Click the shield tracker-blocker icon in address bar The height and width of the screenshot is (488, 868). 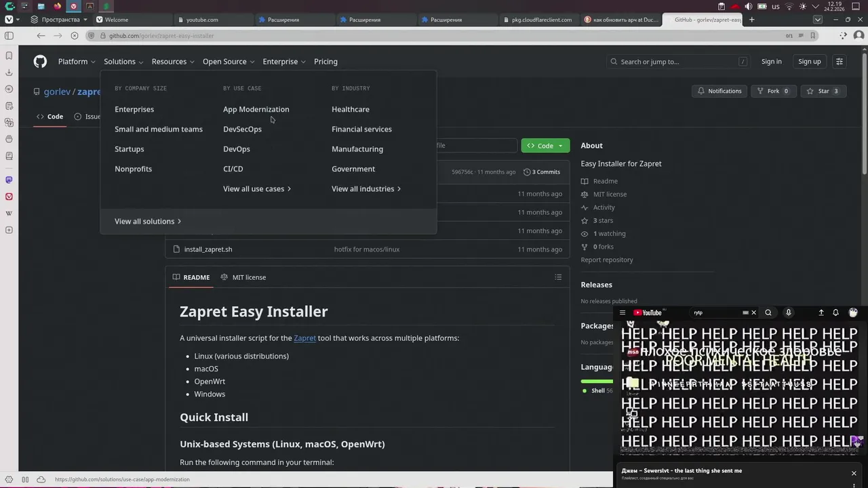pyautogui.click(x=91, y=36)
